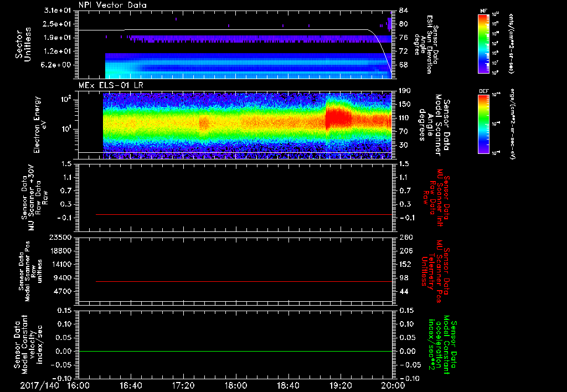
Task: Click the 16:00 time tick label
Action: click(79, 385)
